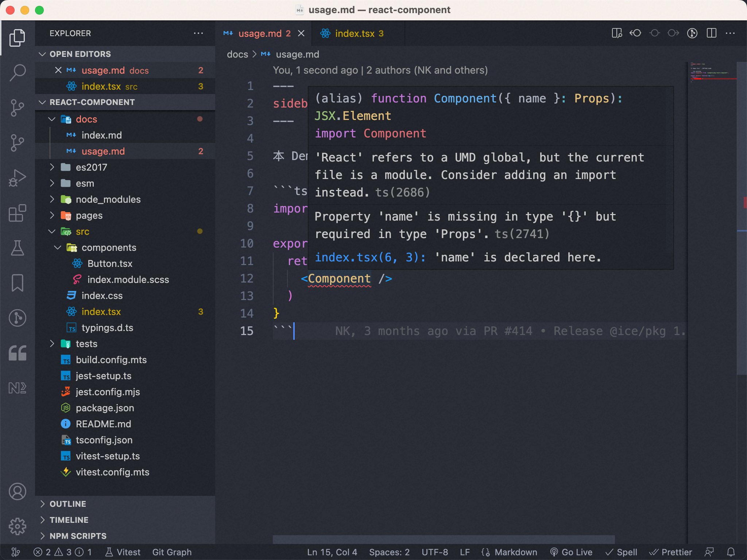The image size is (747, 560).
Task: Open typings.d.ts file
Action: [125, 328]
